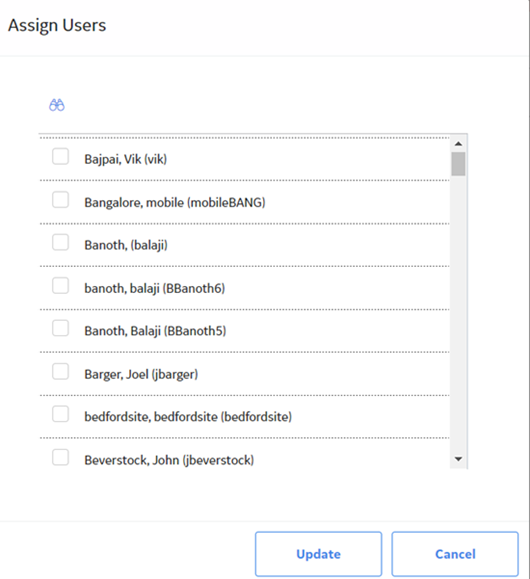Tick bedfordsite user checkbox
This screenshot has width=530, height=579.
(60, 414)
